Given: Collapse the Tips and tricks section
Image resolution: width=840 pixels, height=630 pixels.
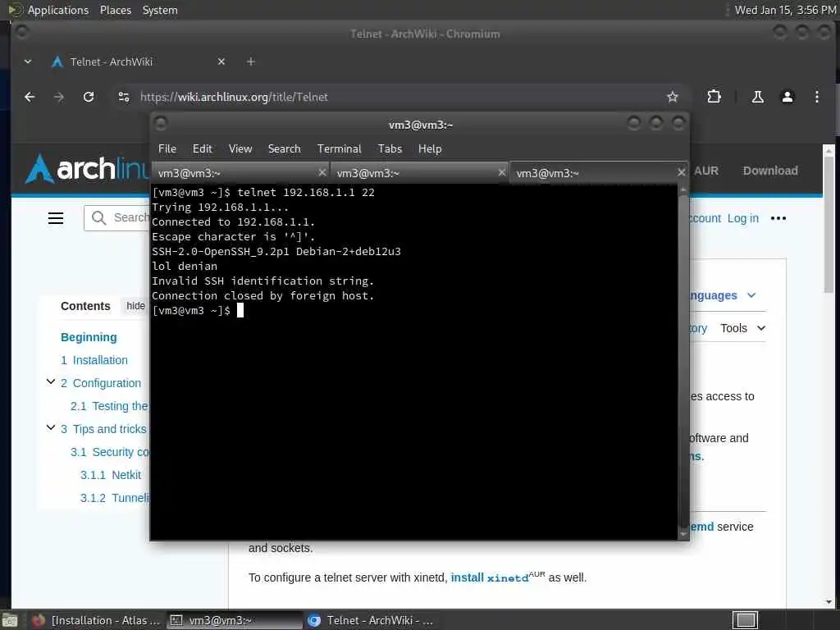Looking at the screenshot, I should [x=51, y=427].
